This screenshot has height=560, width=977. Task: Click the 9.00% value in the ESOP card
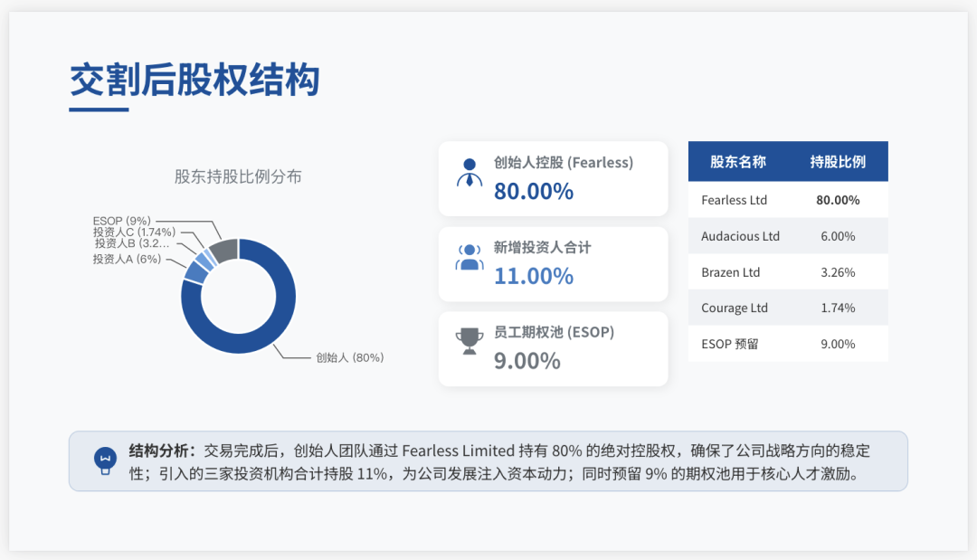[x=527, y=361]
